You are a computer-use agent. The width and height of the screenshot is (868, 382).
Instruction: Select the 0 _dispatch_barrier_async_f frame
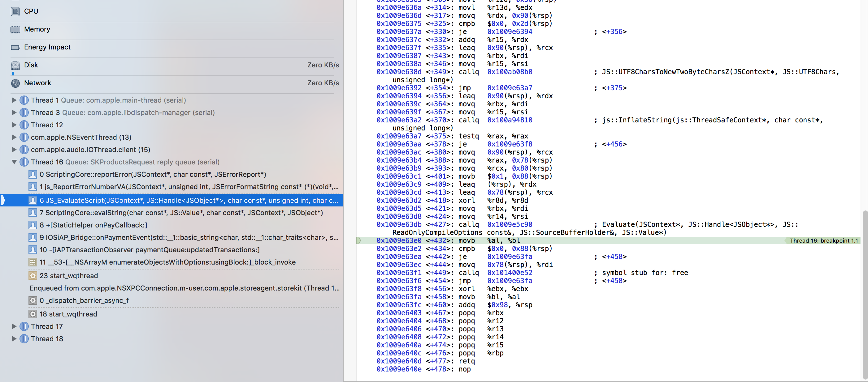click(x=84, y=300)
